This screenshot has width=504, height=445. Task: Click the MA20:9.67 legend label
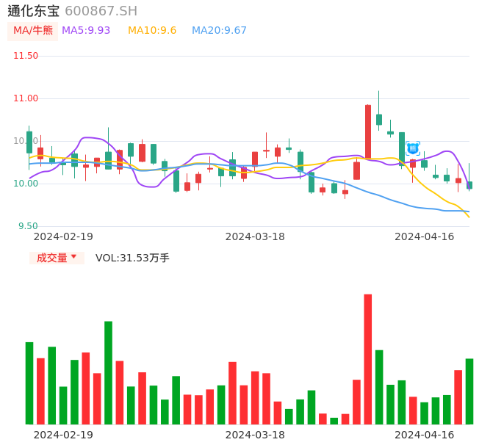(219, 31)
